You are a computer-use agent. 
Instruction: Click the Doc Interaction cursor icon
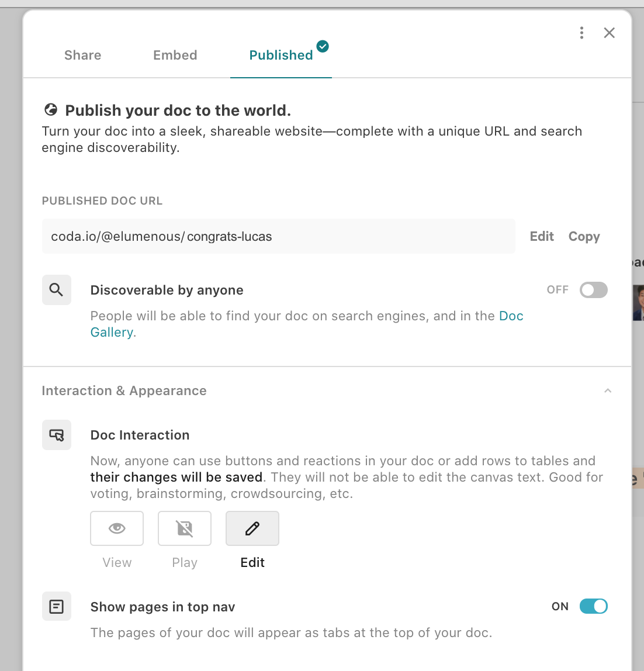coord(57,435)
